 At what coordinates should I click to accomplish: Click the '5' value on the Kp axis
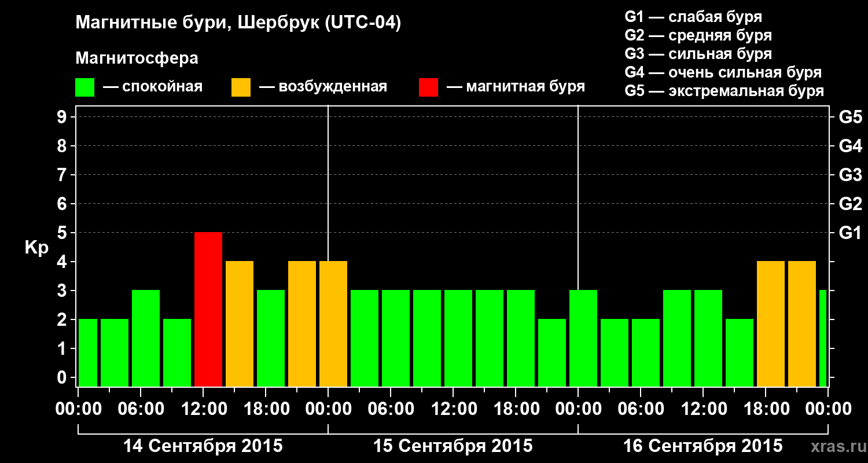62,233
